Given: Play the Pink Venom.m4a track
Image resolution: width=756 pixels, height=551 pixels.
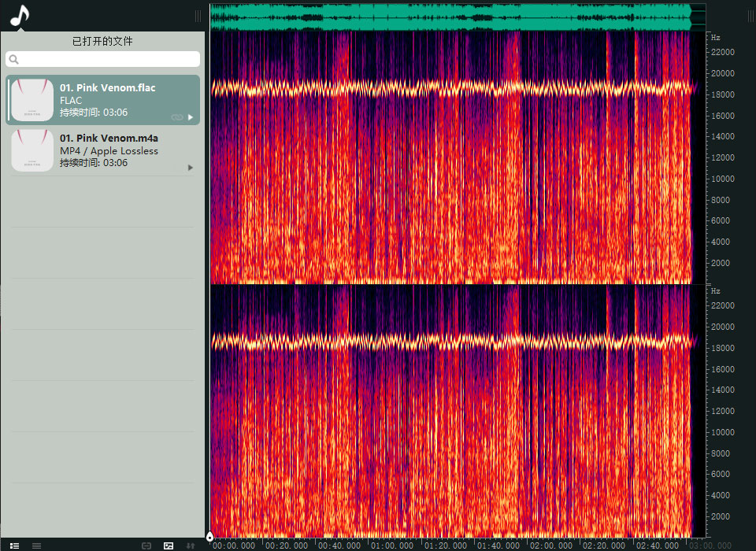Looking at the screenshot, I should pyautogui.click(x=190, y=168).
